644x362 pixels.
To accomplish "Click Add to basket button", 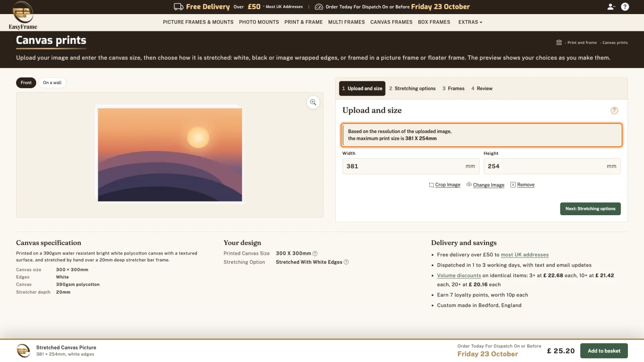I will [604, 351].
